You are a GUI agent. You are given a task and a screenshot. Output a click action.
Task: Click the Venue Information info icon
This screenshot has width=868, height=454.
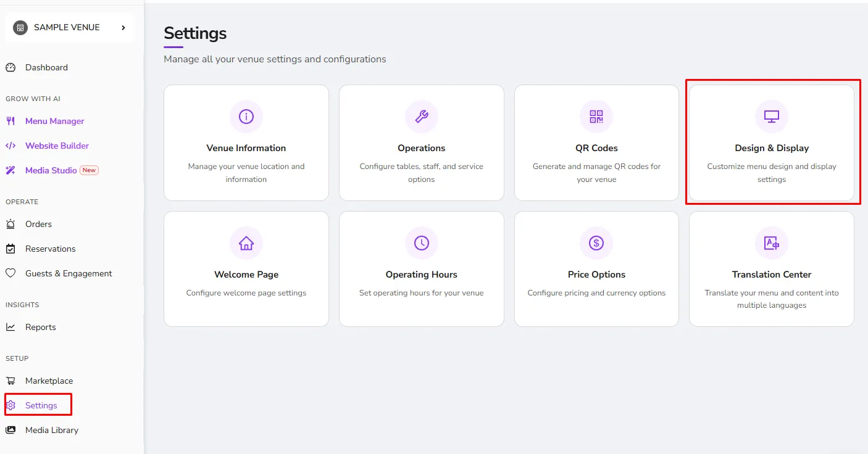[x=246, y=117]
